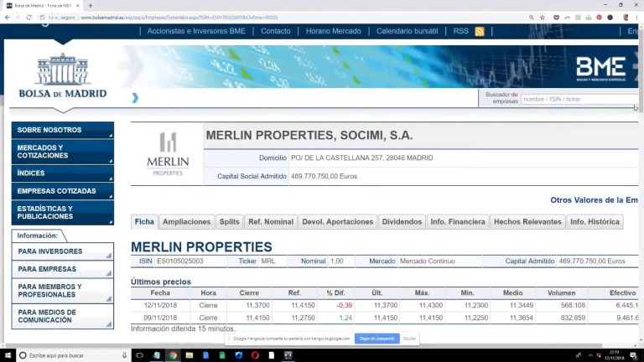Open the Chrome profile avatar
Screen dimensions: 644x362
pos(626,18)
